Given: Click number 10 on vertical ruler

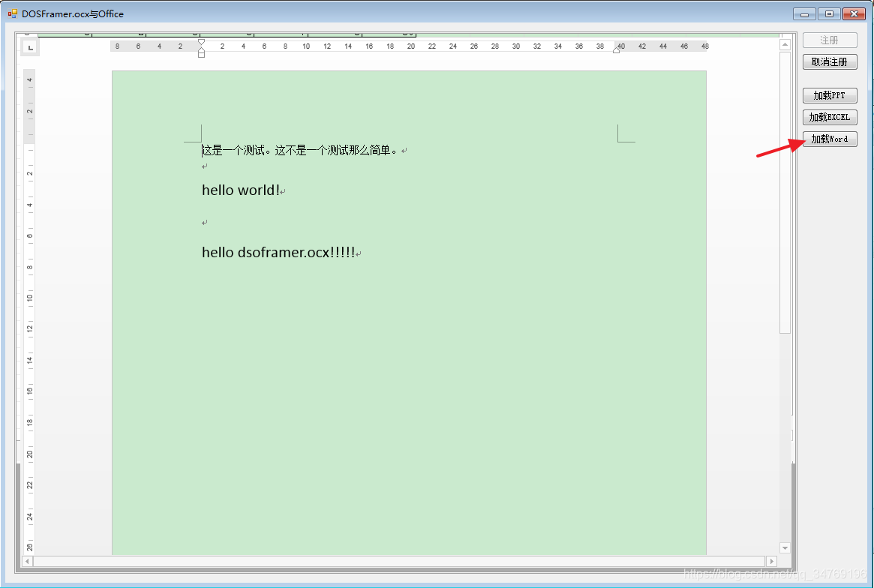Looking at the screenshot, I should [29, 298].
